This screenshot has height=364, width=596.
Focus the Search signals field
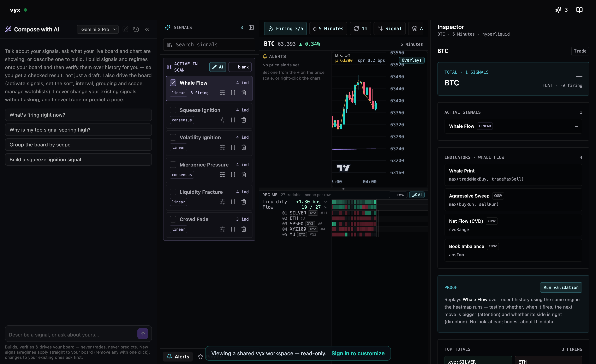click(209, 44)
